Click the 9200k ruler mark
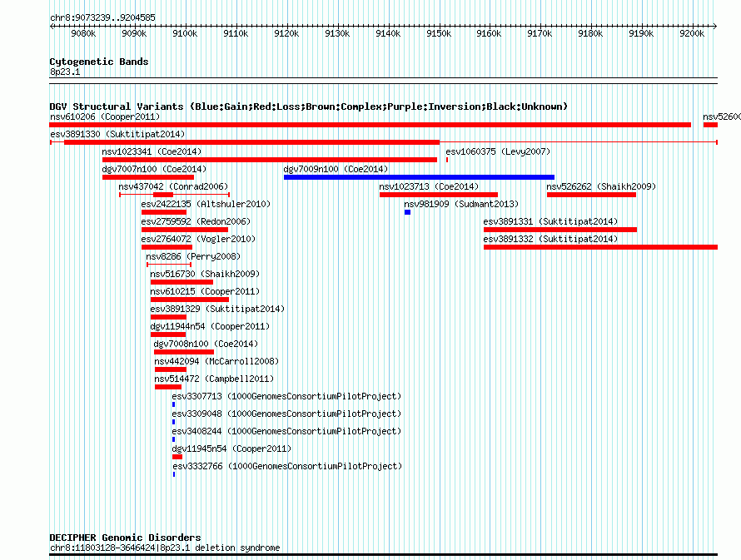The height and width of the screenshot is (560, 741). [x=692, y=33]
